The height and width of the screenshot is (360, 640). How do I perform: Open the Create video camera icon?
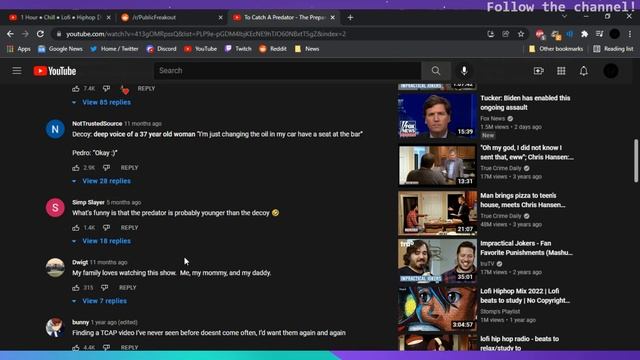[x=538, y=71]
